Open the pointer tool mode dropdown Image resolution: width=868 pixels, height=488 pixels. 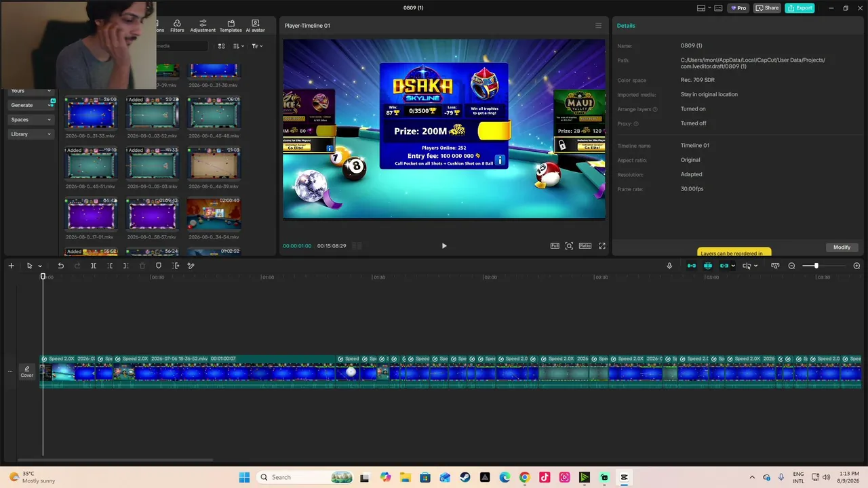point(40,266)
